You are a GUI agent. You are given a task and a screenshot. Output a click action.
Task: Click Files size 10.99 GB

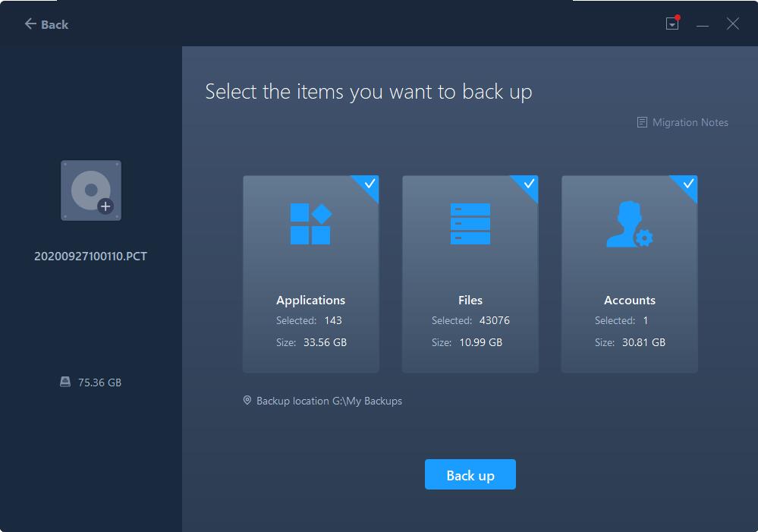(x=480, y=342)
